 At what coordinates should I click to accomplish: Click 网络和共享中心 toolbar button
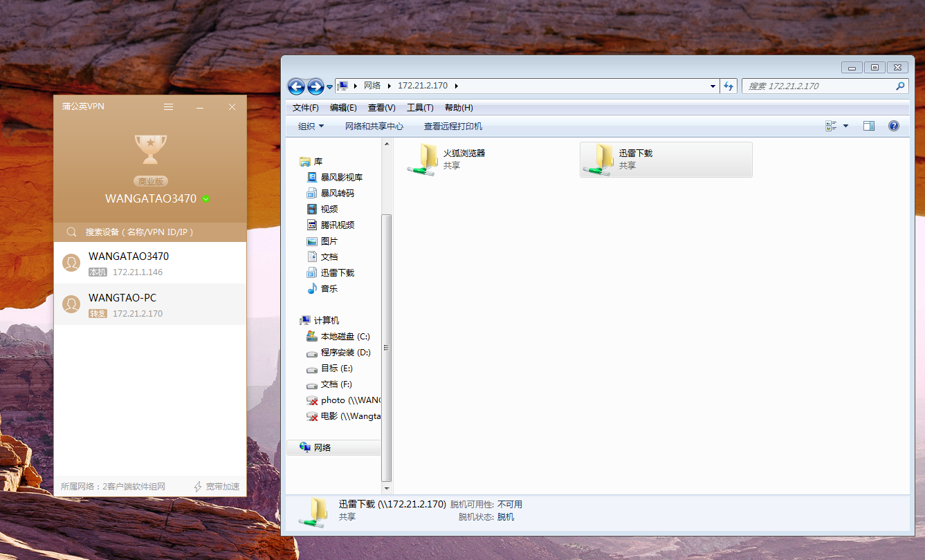tap(374, 126)
